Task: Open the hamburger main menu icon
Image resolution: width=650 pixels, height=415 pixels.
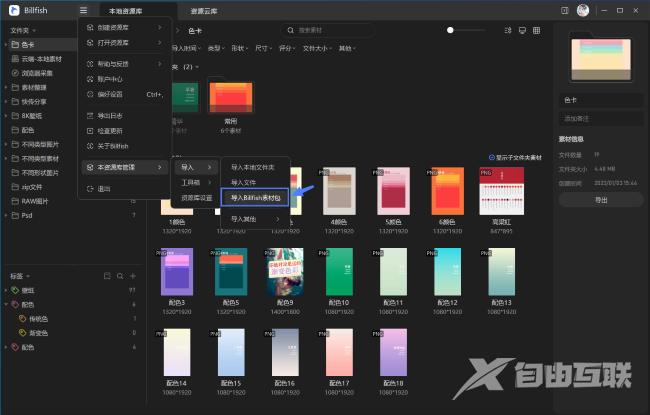Action: [83, 10]
